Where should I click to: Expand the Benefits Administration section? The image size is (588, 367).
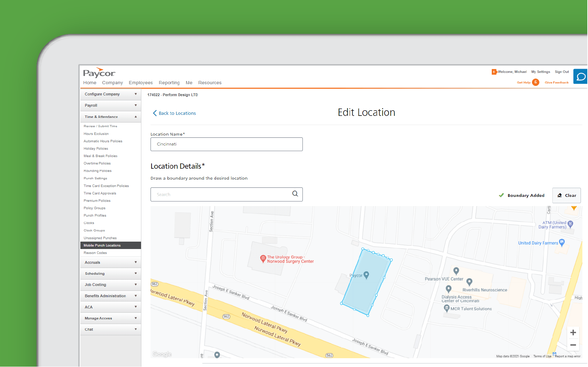[x=111, y=296]
